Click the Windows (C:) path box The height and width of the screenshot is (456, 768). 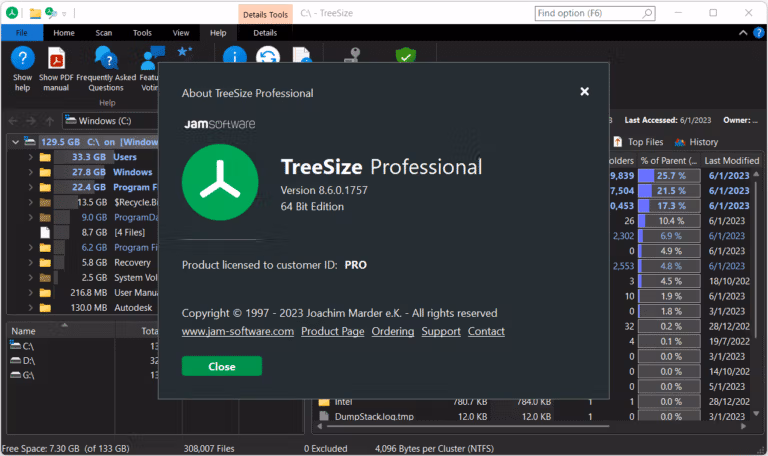110,120
